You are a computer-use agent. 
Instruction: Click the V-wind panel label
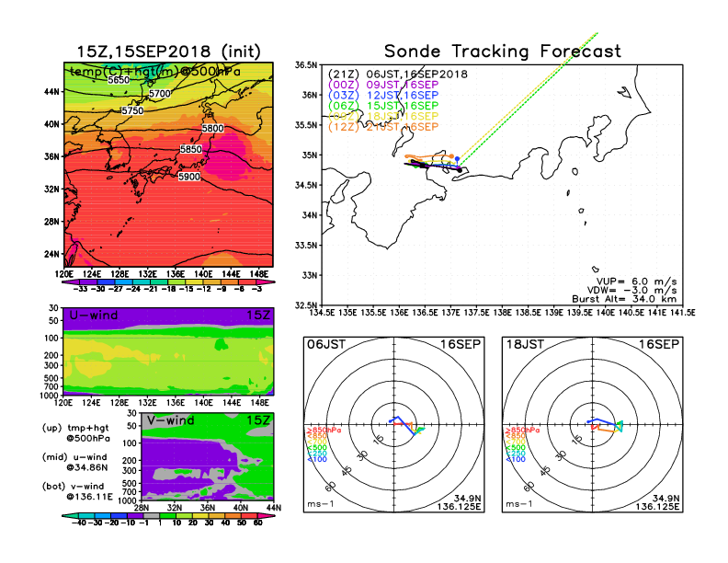(x=172, y=420)
